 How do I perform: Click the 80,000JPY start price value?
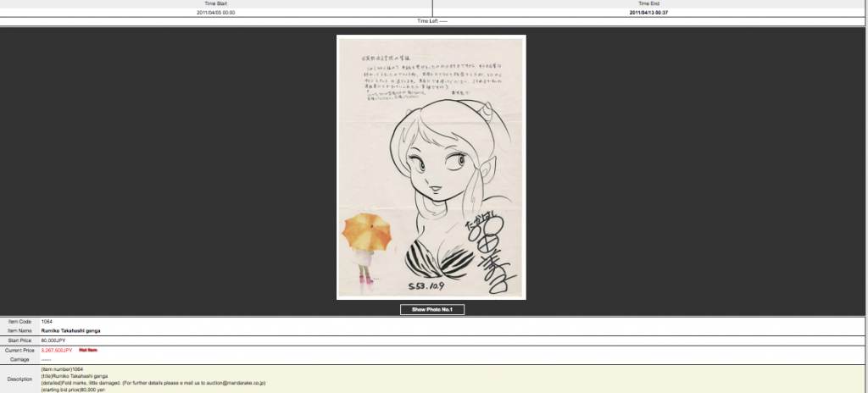tap(53, 340)
